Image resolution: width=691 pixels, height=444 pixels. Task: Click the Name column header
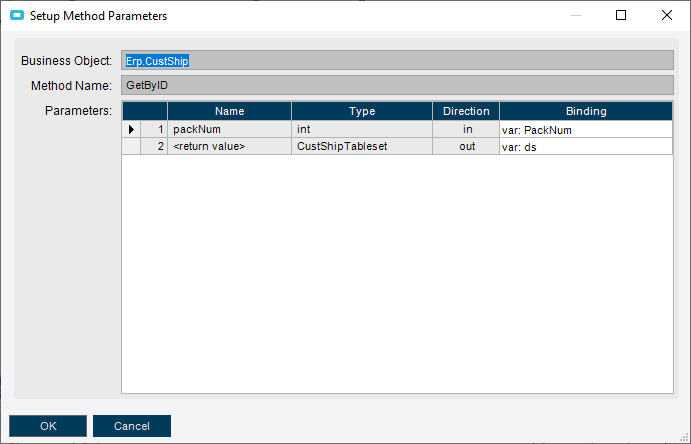tap(229, 111)
